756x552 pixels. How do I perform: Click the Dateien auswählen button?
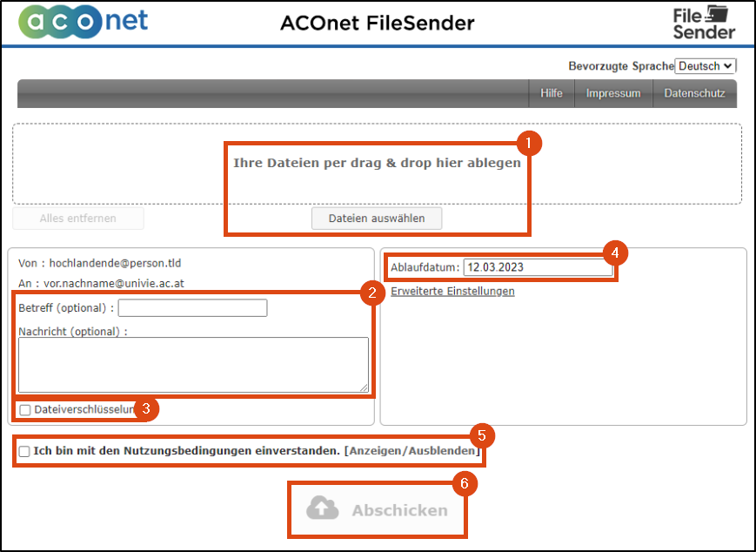(x=377, y=219)
